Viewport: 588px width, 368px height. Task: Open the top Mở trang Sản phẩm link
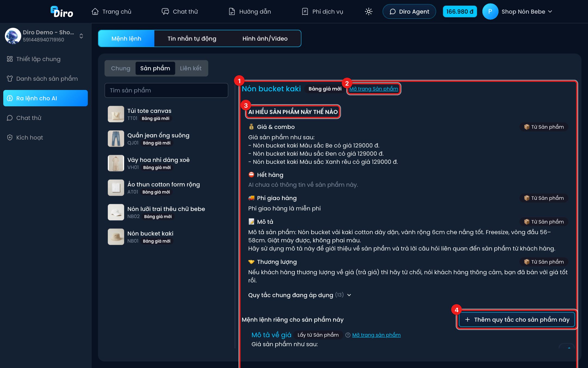click(x=373, y=89)
